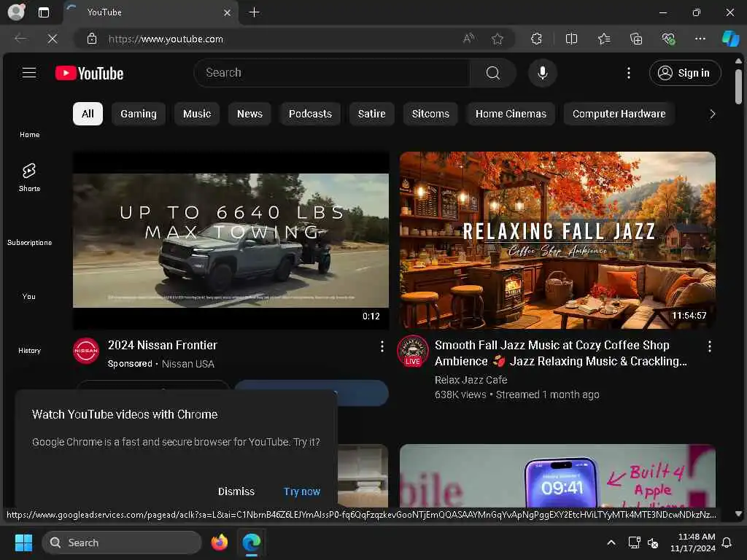
Task: Open the 2024 Nissan Frontier title link
Action: click(x=163, y=345)
